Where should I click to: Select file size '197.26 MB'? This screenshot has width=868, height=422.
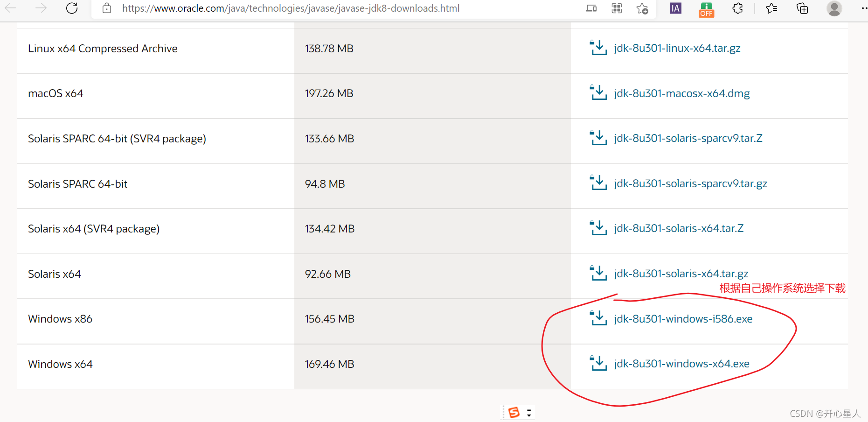(329, 93)
